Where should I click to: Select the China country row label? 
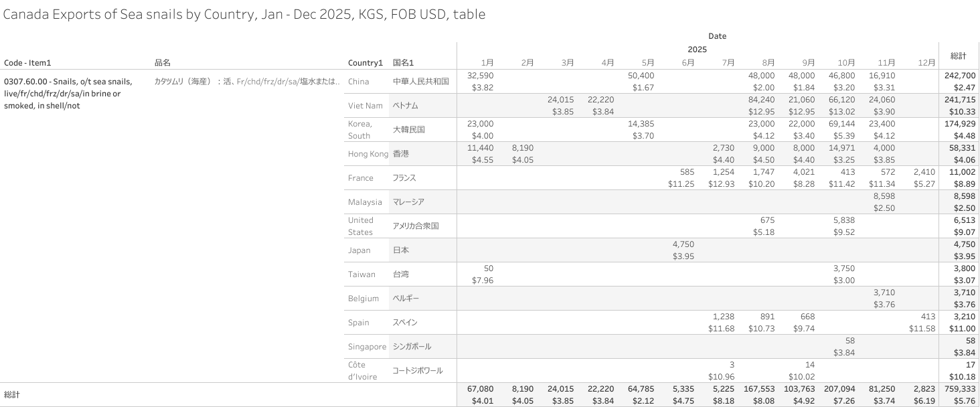358,82
